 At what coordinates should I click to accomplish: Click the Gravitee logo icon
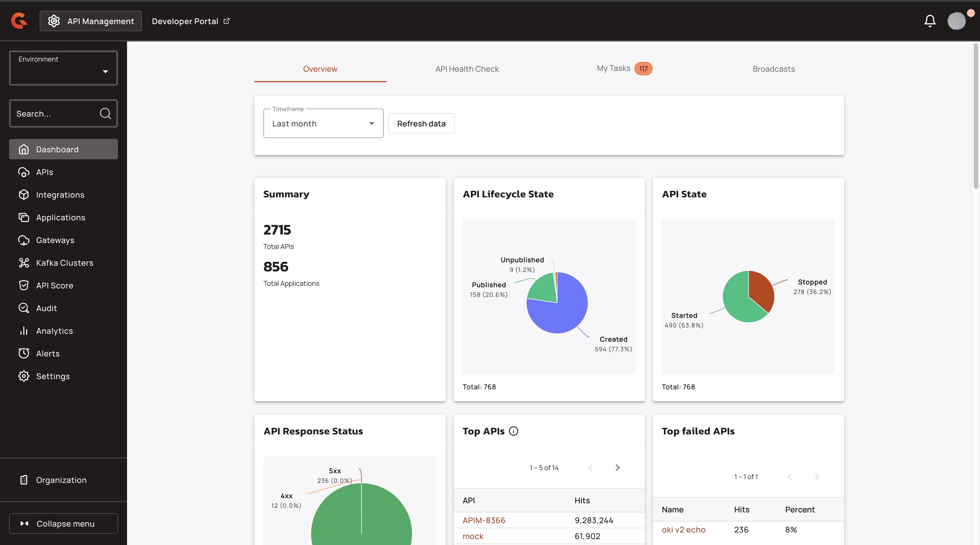click(x=19, y=21)
